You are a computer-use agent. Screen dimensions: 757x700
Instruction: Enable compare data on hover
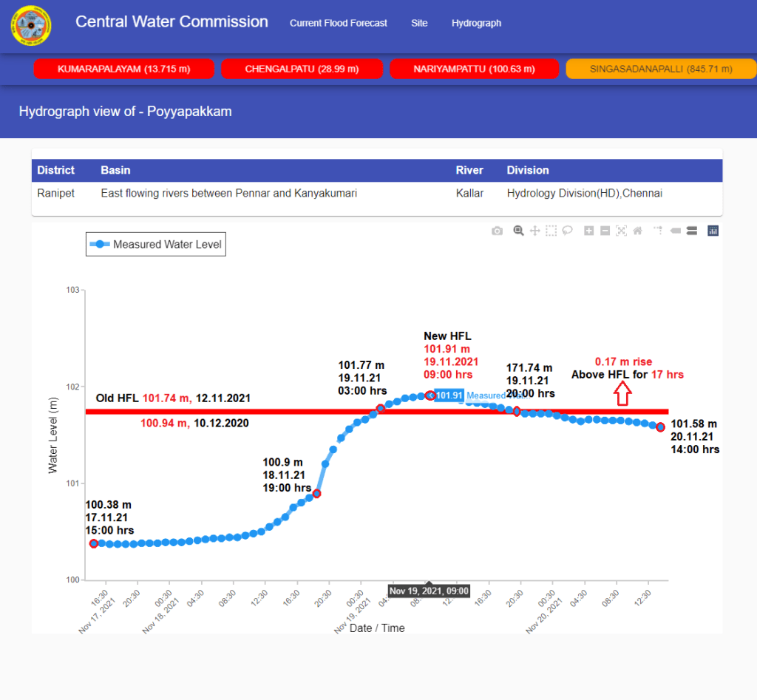[x=691, y=231]
